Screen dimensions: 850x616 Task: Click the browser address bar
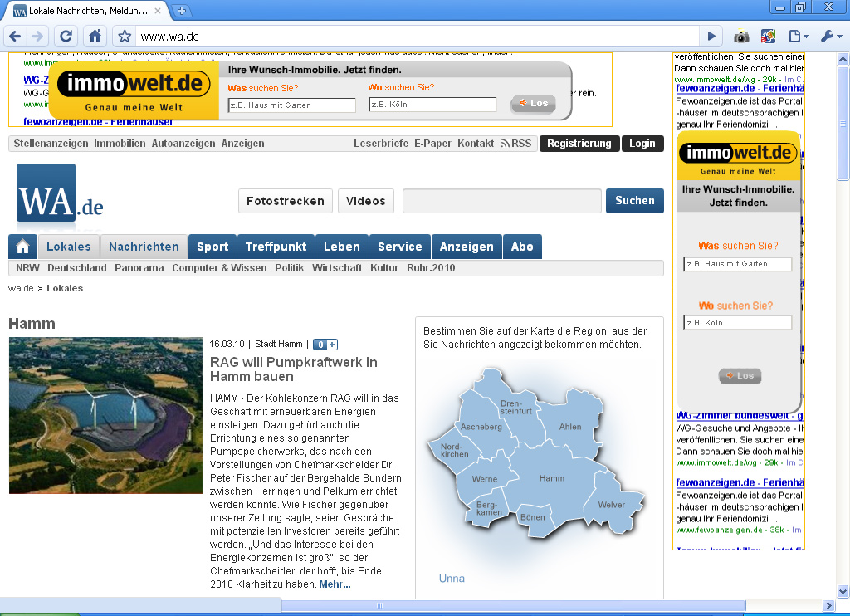(x=418, y=37)
